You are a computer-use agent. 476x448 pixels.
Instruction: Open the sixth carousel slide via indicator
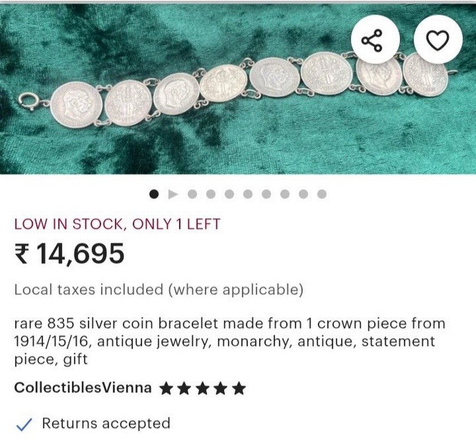click(x=247, y=194)
